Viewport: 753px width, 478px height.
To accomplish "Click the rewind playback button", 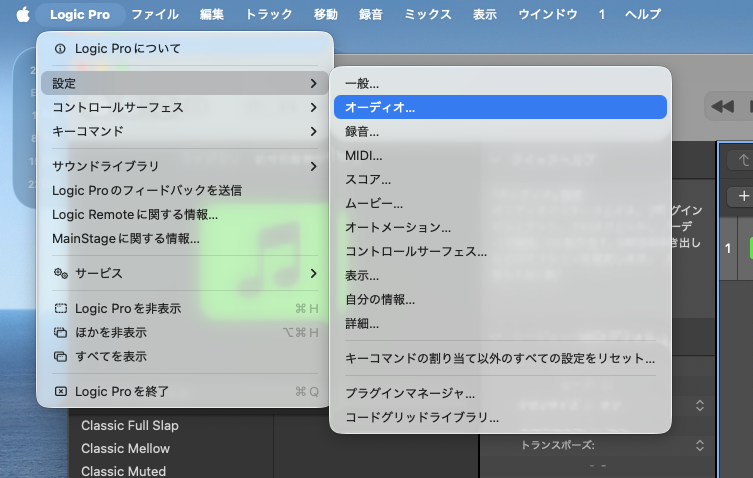I will pyautogui.click(x=722, y=107).
